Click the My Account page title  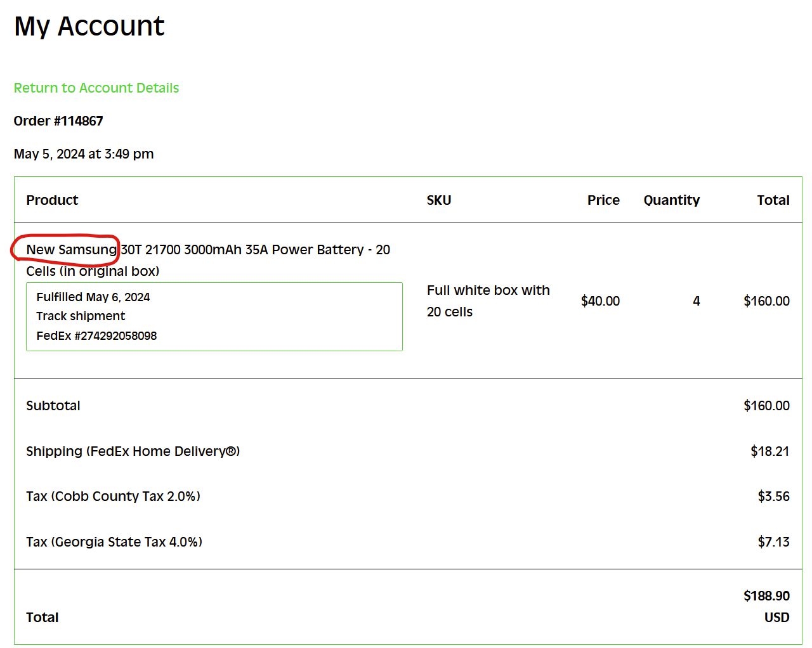[89, 26]
